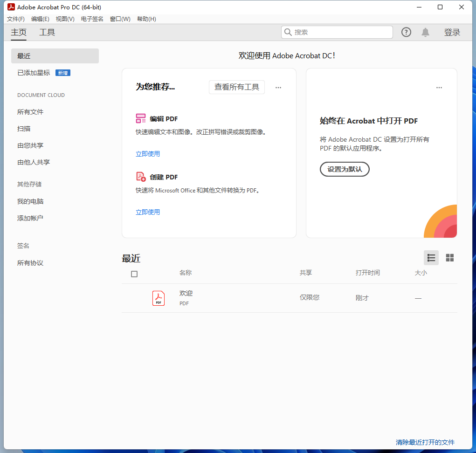Image resolution: width=476 pixels, height=453 pixels.
Task: Sort by the 共享 column header
Action: [306, 273]
